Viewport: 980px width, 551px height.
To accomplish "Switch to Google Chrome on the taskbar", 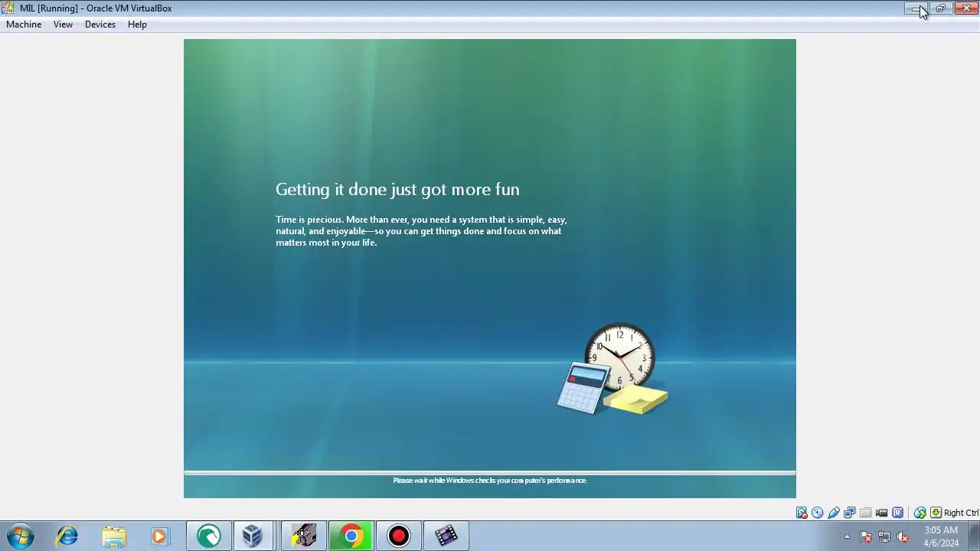I will pyautogui.click(x=351, y=536).
